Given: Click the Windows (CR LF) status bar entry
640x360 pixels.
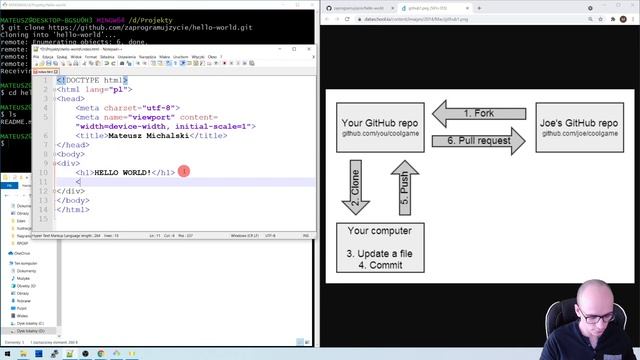Looking at the screenshot, I should pos(244,236).
